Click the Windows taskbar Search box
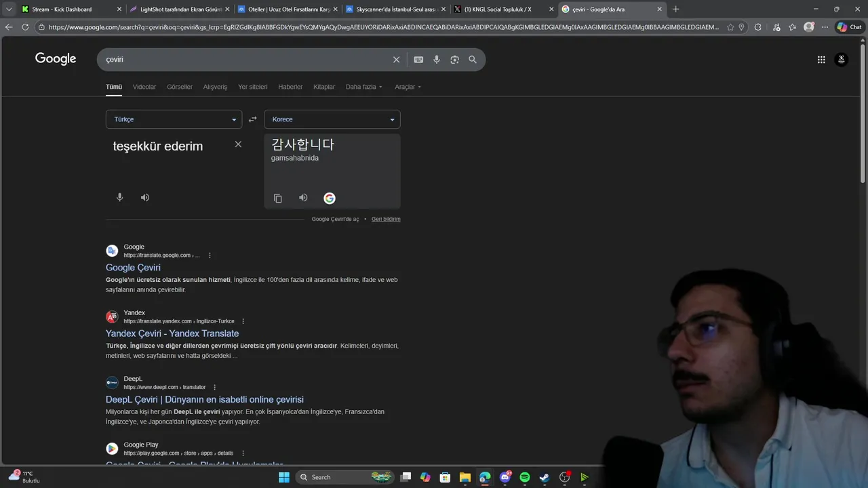Viewport: 868px width, 488px height. (346, 477)
